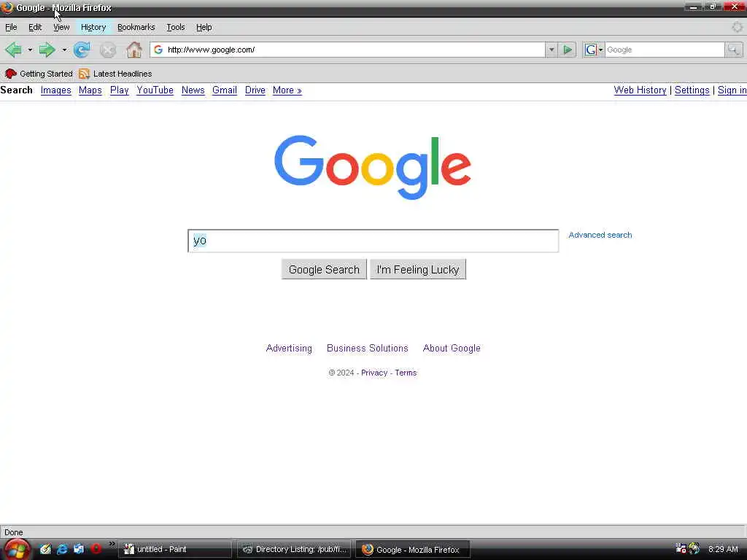Click the 8:29 AM clock
747x560 pixels.
(723, 549)
